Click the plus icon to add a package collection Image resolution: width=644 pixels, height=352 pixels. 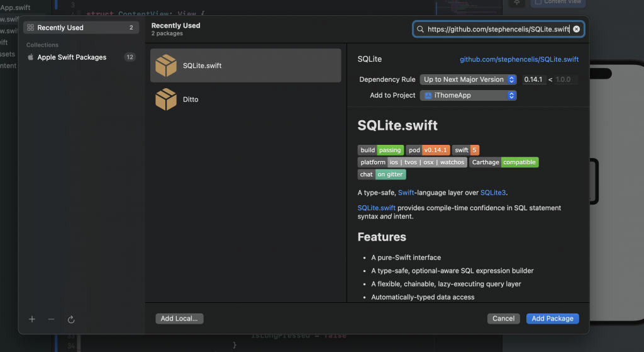32,319
